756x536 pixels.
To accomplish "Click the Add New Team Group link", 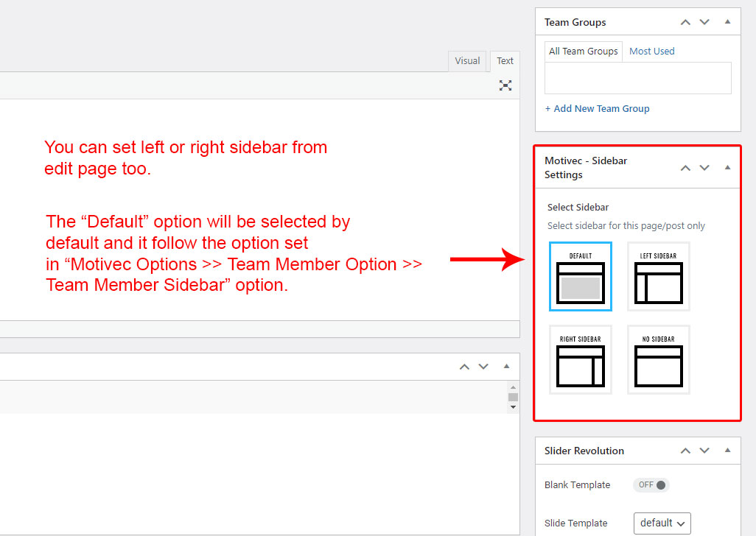I will tap(597, 109).
